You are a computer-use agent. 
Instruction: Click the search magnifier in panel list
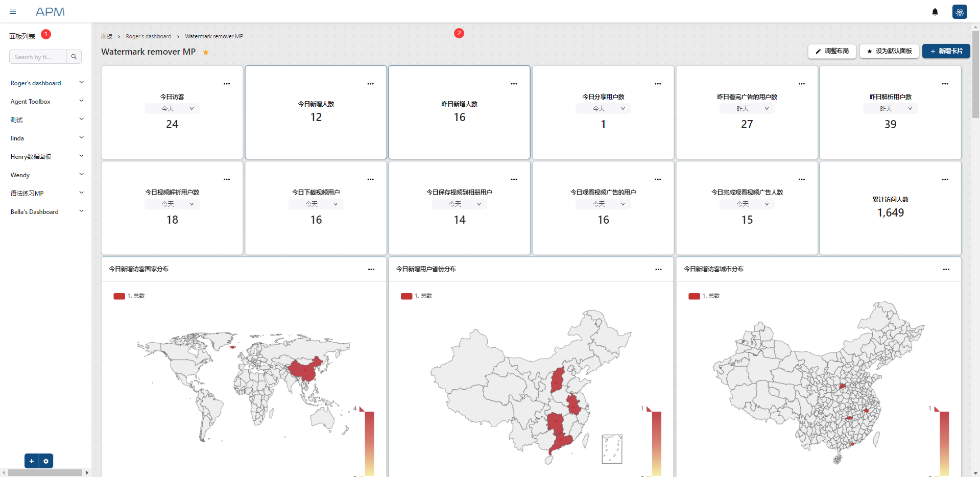74,57
